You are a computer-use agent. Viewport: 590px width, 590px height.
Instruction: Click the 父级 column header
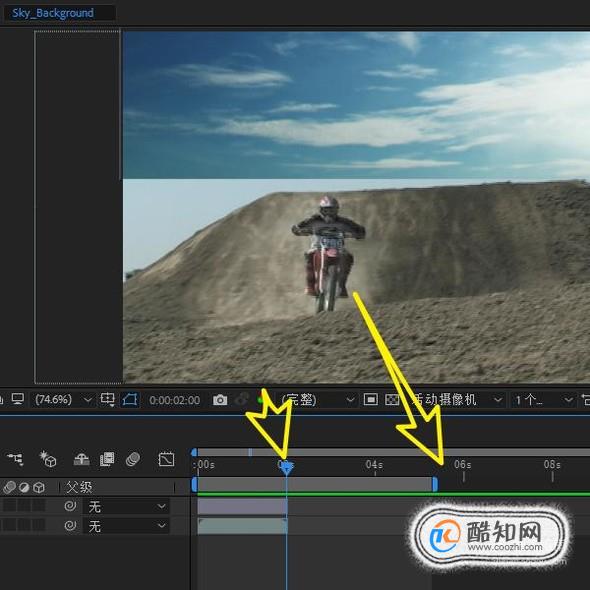coord(79,487)
